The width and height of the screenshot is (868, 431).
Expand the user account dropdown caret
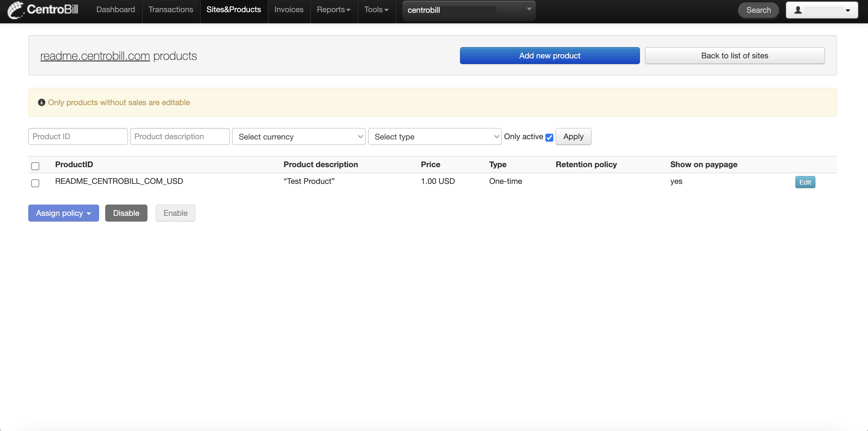[848, 10]
